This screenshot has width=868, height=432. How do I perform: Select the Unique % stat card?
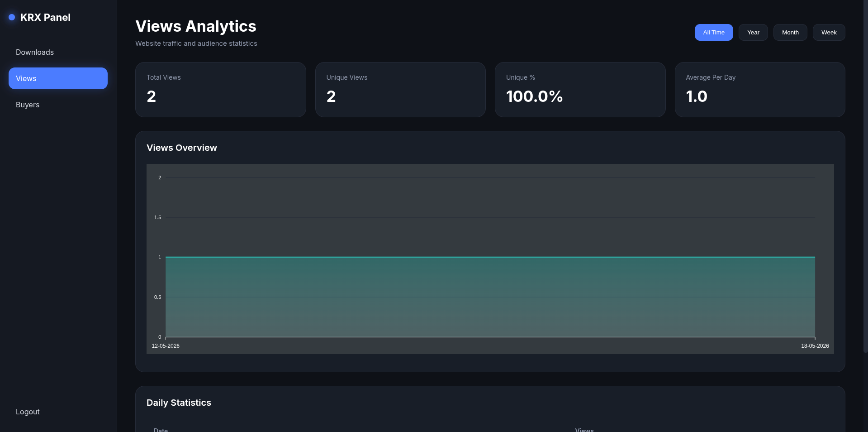click(580, 90)
